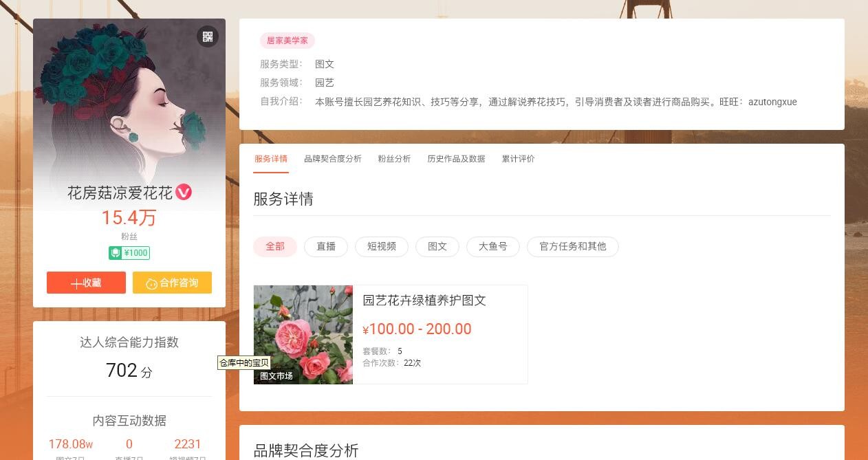Open the rose flower service thumbnail
Image resolution: width=868 pixels, height=460 pixels.
(x=303, y=335)
